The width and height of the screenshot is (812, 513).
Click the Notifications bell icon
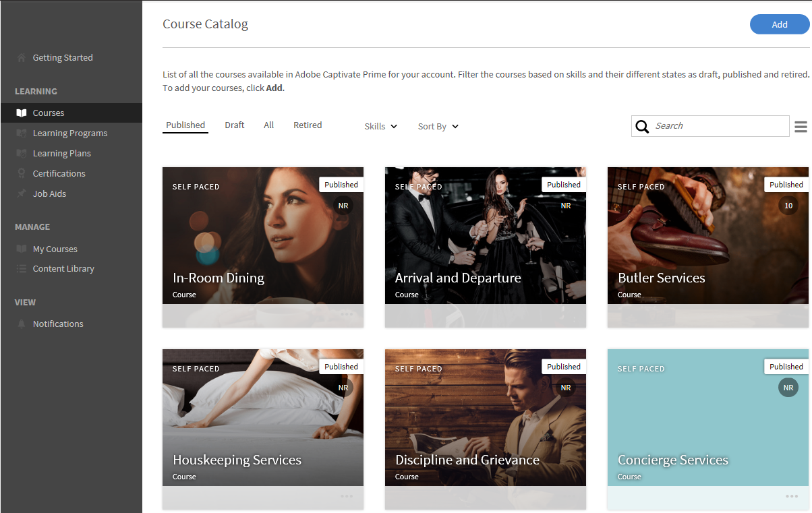click(22, 324)
